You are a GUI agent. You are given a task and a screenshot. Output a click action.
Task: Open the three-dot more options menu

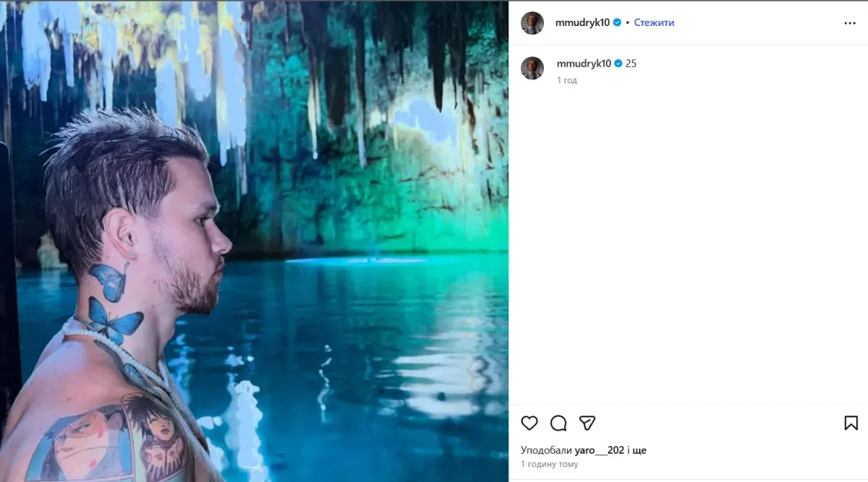tap(850, 23)
